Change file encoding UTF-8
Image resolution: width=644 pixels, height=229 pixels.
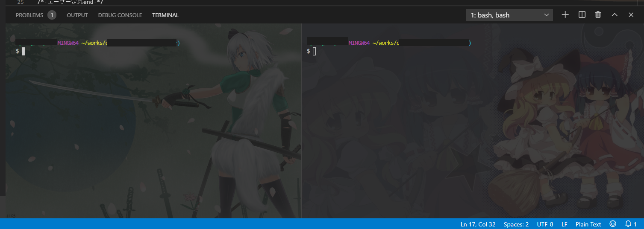[545, 224]
